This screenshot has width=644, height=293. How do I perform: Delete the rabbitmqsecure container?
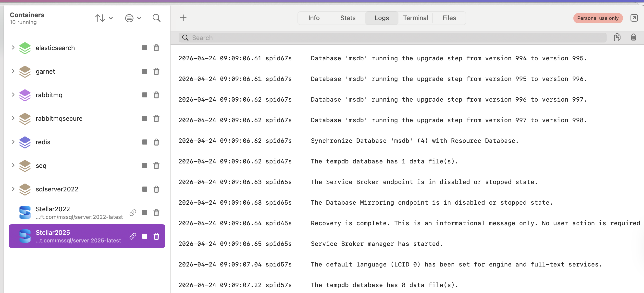(x=156, y=119)
